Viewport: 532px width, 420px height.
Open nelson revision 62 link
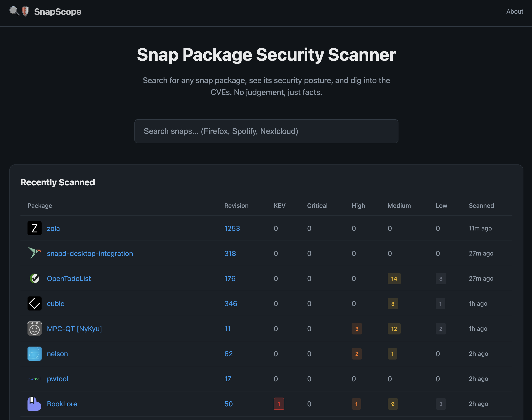[228, 354]
